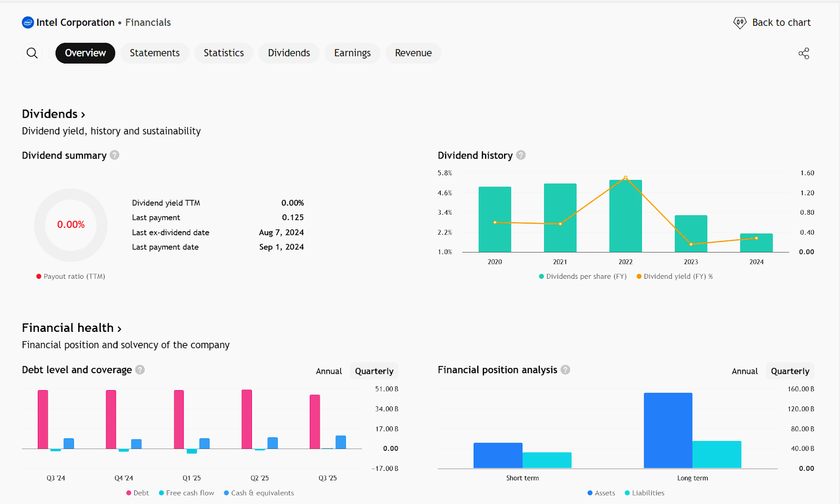Click the Intel Corporation logo icon
The width and height of the screenshot is (840, 504).
(x=28, y=23)
